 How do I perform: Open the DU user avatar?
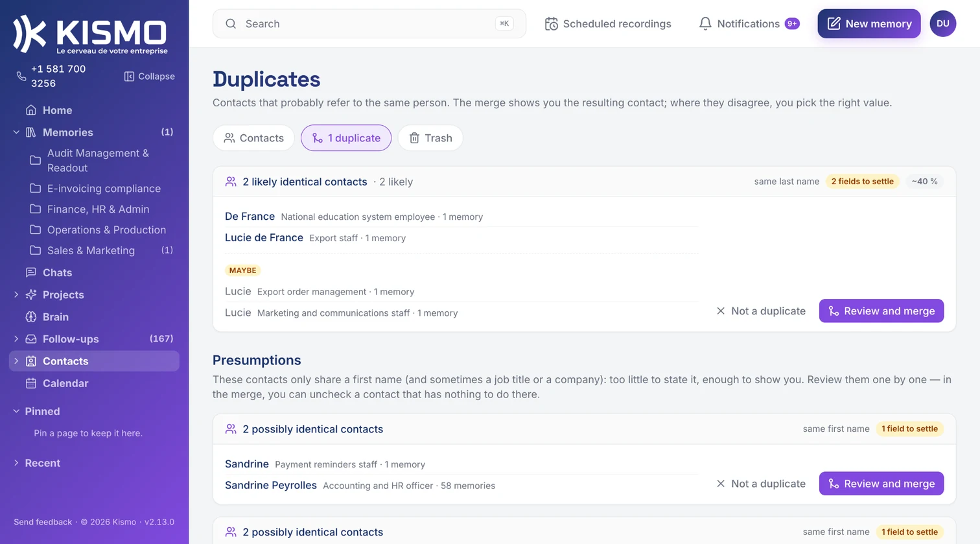943,24
